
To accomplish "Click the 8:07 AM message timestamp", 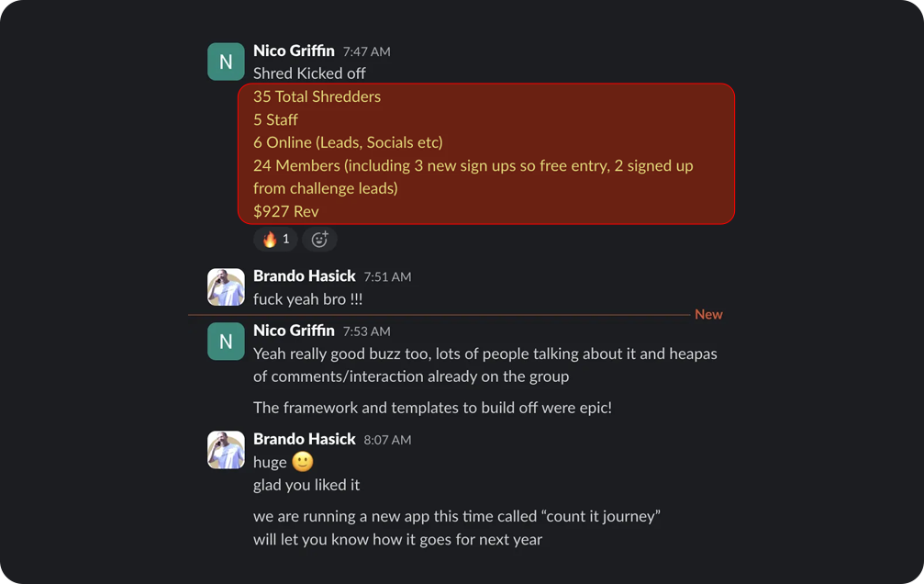I will (x=387, y=440).
